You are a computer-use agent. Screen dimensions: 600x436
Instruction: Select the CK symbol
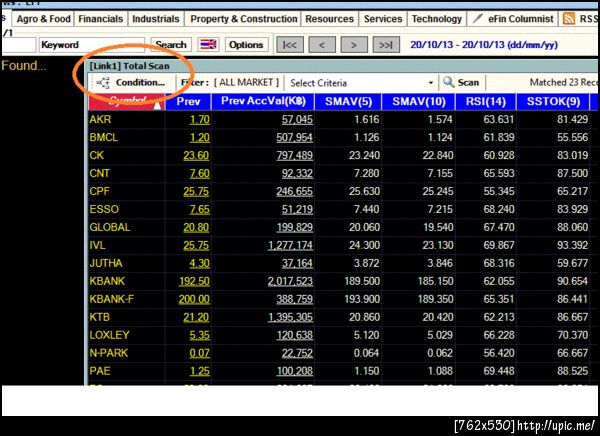(96, 155)
